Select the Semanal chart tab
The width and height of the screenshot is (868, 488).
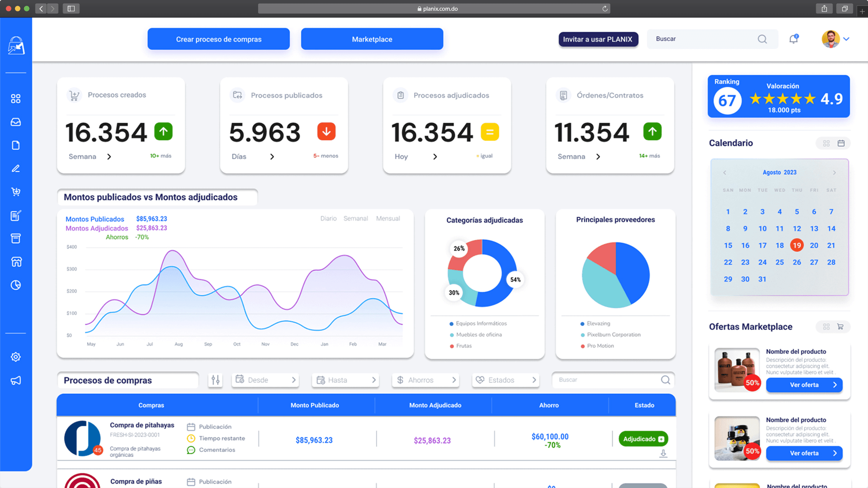coord(355,218)
